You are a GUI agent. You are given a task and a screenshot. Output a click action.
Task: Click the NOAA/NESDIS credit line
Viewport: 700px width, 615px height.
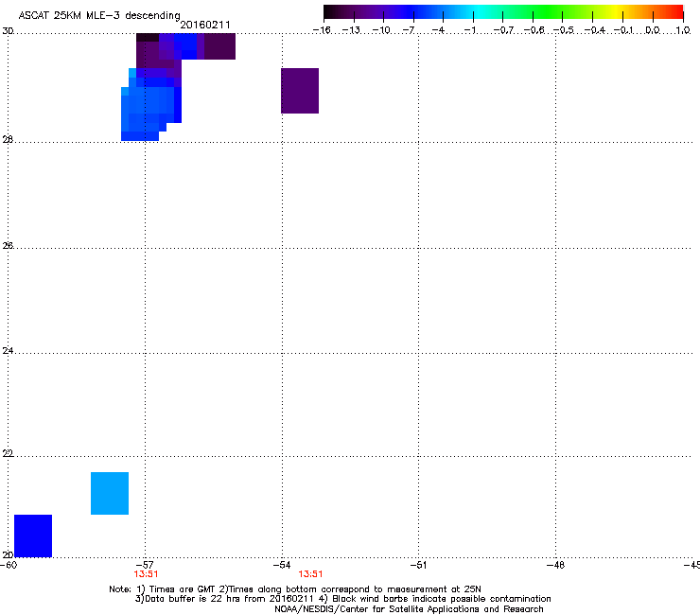coord(409,609)
